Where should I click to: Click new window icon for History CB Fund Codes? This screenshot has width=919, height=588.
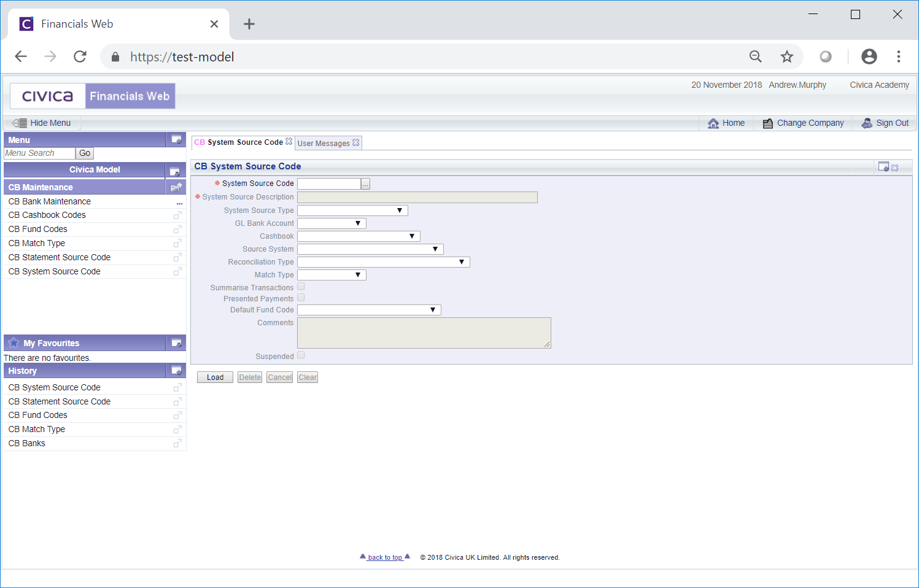(x=177, y=416)
